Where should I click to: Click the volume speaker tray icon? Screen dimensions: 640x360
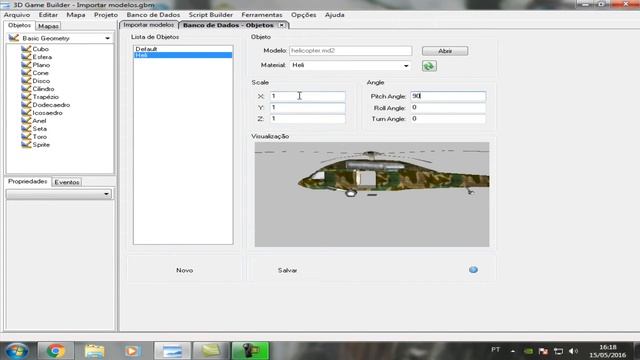pos(573,351)
